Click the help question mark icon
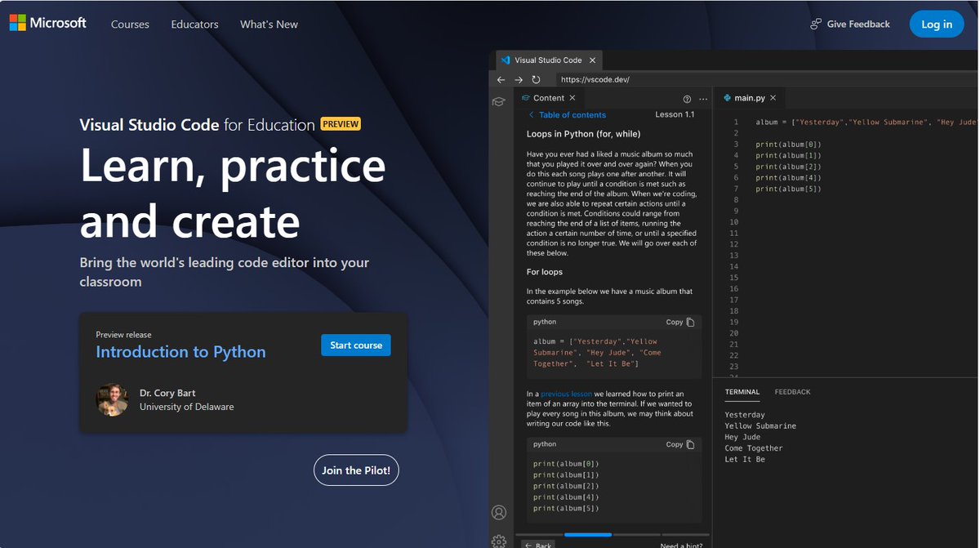Viewport: 980px width, 548px height. [687, 99]
